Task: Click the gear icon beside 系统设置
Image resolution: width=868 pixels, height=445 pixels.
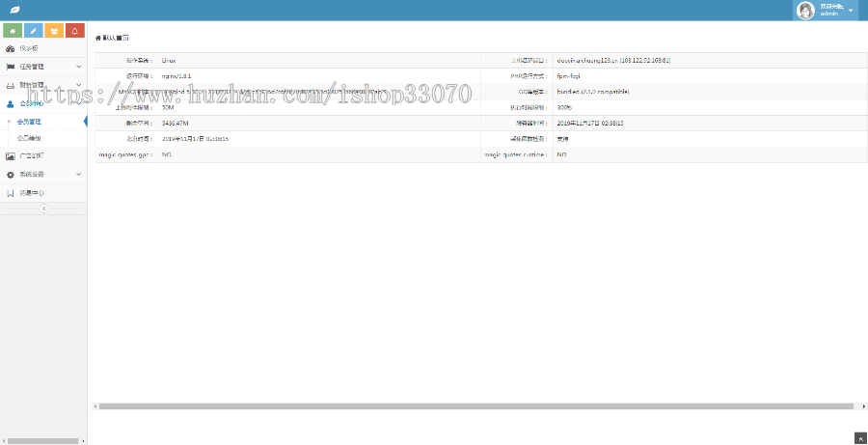Action: [x=11, y=175]
